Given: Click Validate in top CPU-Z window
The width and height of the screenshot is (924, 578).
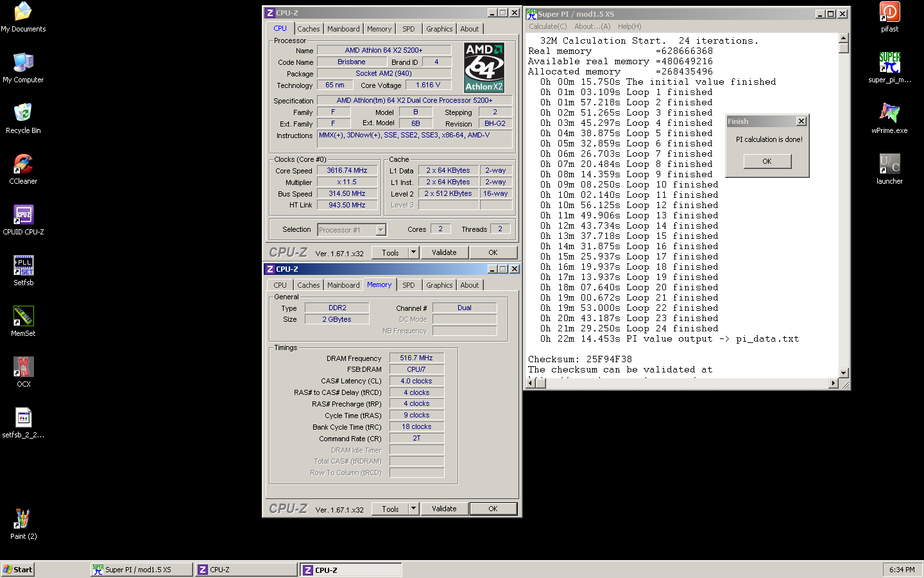Looking at the screenshot, I should click(x=444, y=252).
